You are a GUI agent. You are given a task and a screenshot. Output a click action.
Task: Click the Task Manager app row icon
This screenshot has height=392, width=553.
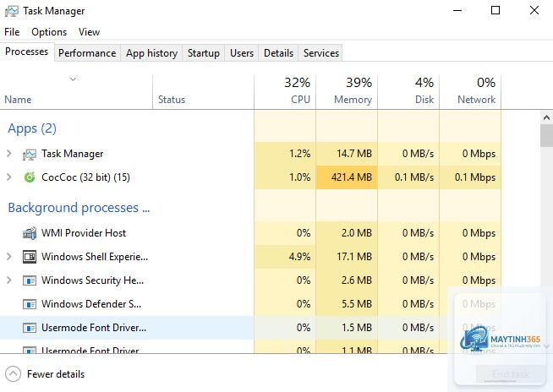[30, 154]
